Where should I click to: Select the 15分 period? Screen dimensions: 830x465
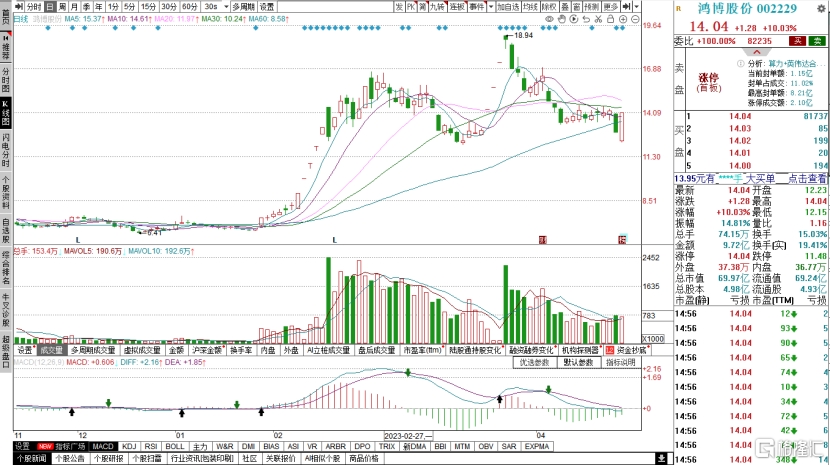point(148,6)
